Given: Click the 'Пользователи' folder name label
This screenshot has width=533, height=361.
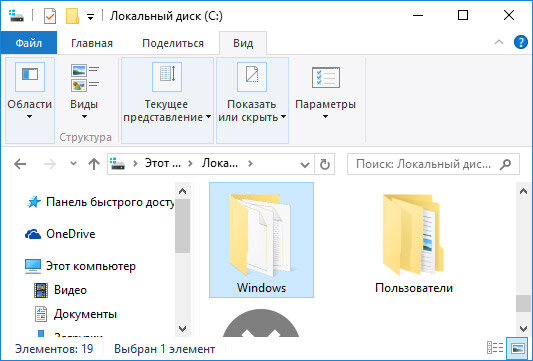Looking at the screenshot, I should pyautogui.click(x=414, y=288).
